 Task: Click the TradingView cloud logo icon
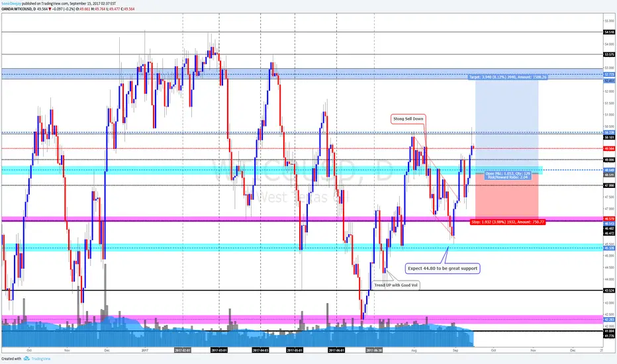pyautogui.click(x=26, y=359)
